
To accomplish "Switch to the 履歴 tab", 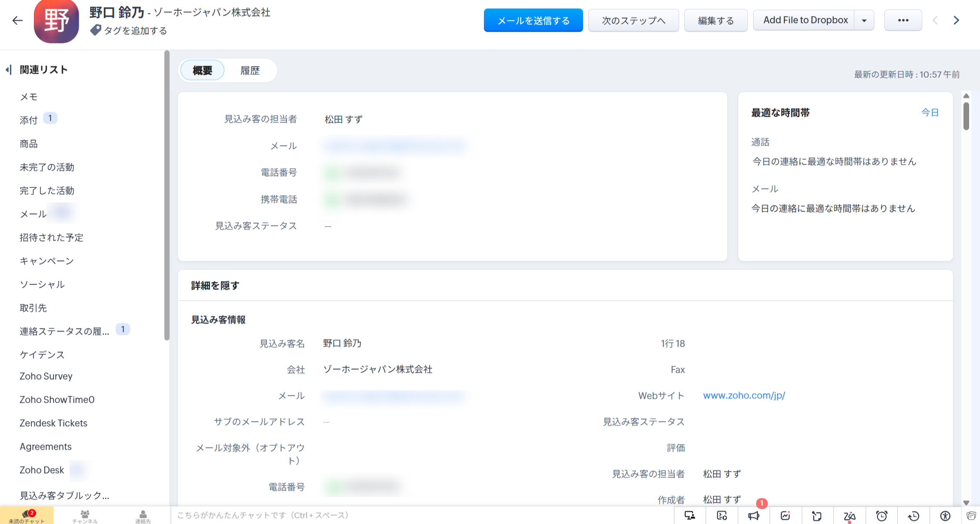I will coord(250,70).
